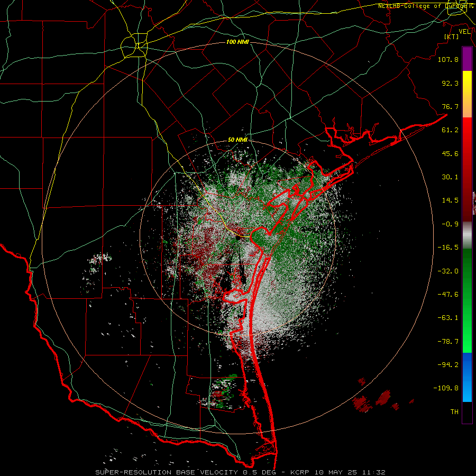Select the 107.8 value on velocity scale

coord(448,59)
